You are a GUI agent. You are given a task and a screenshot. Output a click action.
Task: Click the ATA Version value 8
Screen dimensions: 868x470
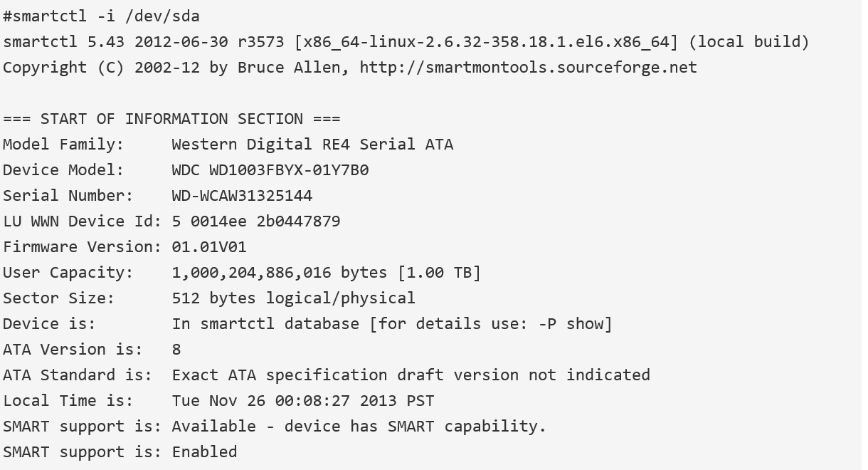pyautogui.click(x=176, y=350)
